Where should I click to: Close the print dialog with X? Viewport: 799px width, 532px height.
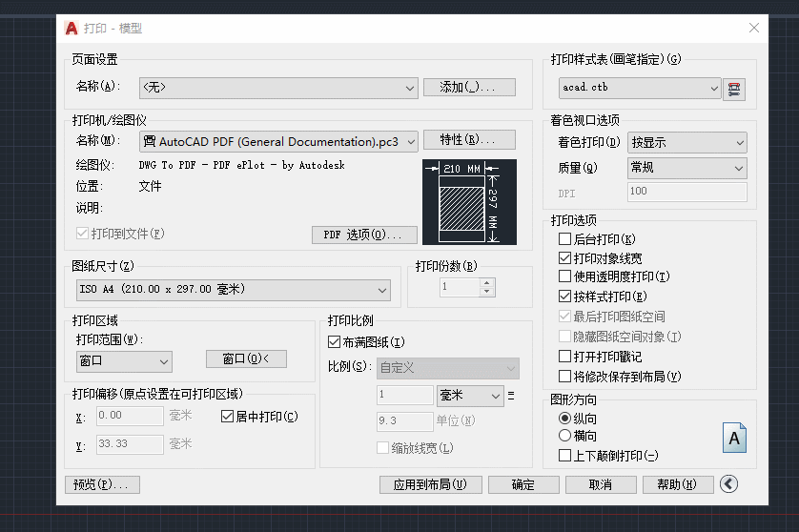pyautogui.click(x=754, y=28)
